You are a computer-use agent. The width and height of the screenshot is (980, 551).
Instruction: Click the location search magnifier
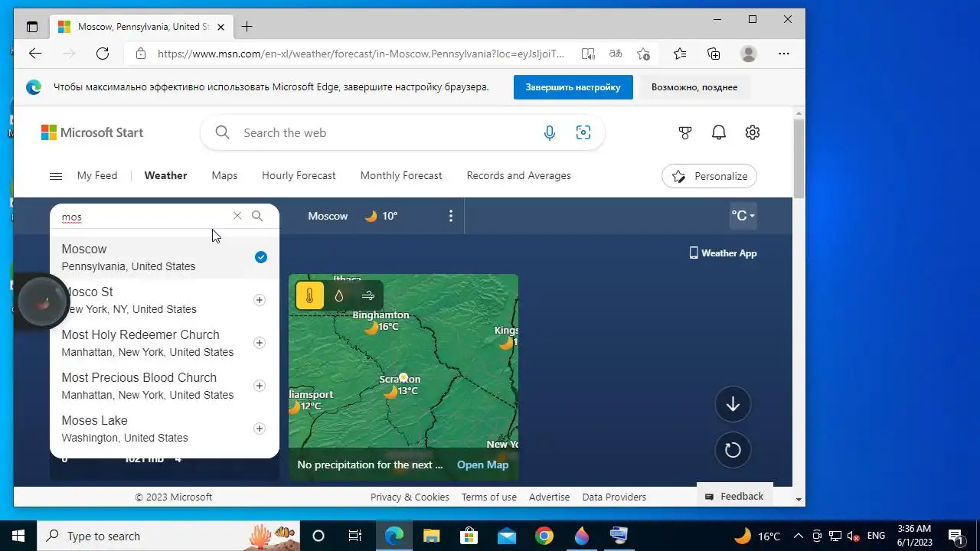pos(257,216)
